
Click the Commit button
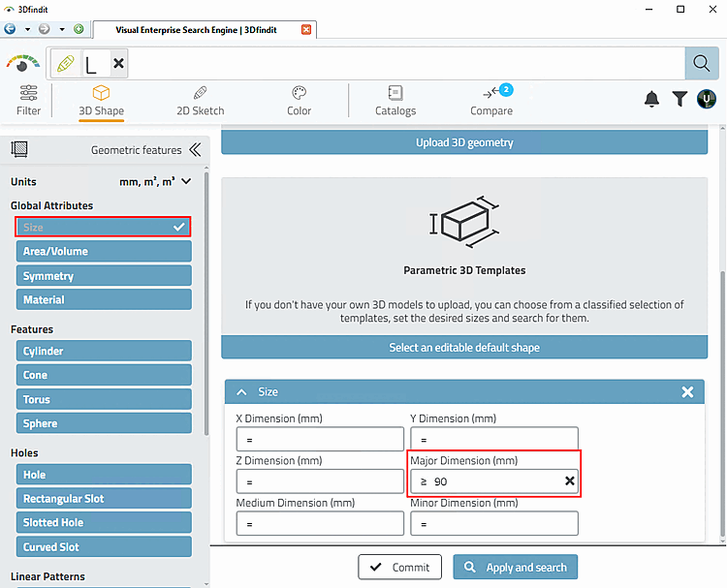click(399, 567)
